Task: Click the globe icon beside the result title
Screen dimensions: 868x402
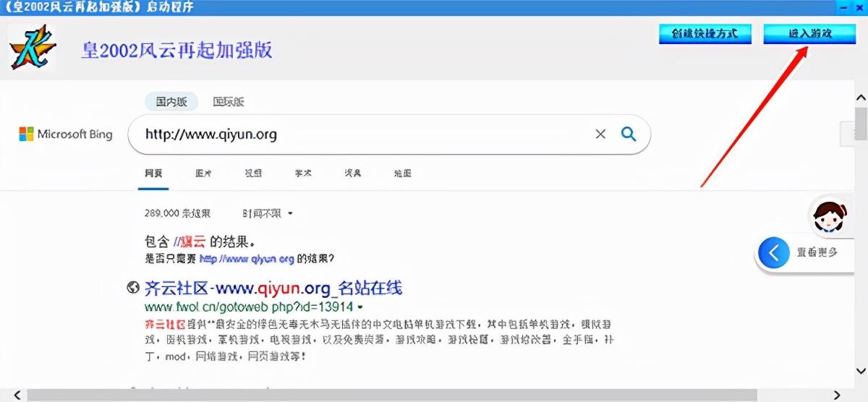Action: (133, 288)
